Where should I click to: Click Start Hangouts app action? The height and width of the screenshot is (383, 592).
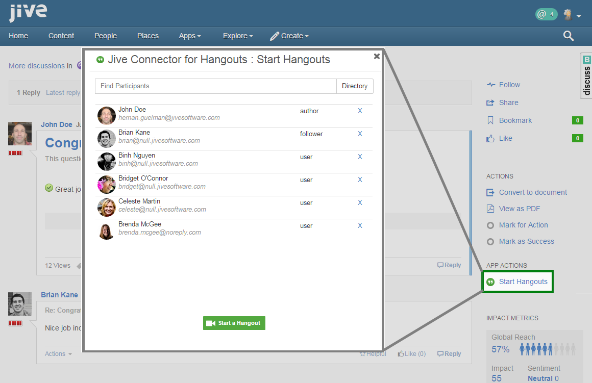pos(518,281)
